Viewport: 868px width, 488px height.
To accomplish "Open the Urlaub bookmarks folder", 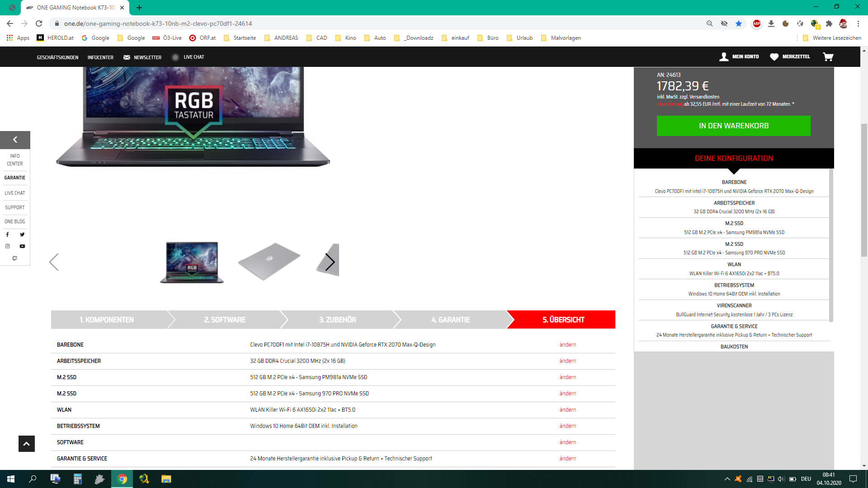I will tap(520, 38).
